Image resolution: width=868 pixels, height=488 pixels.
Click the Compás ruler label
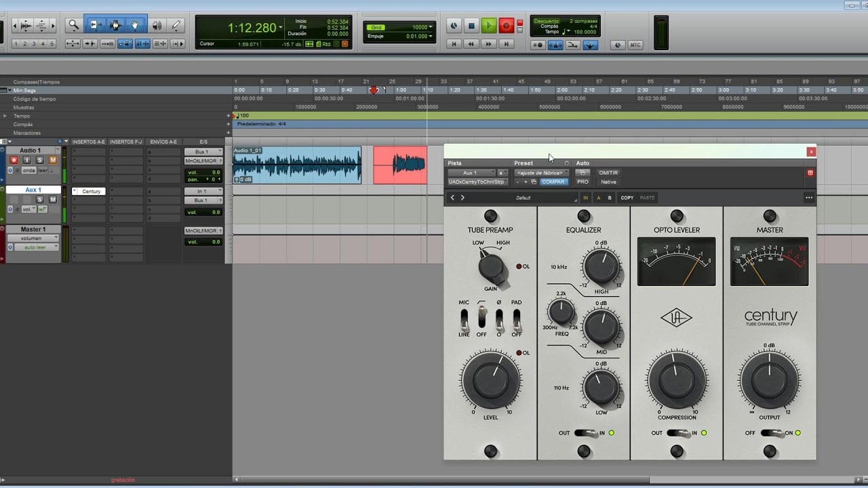click(x=23, y=125)
